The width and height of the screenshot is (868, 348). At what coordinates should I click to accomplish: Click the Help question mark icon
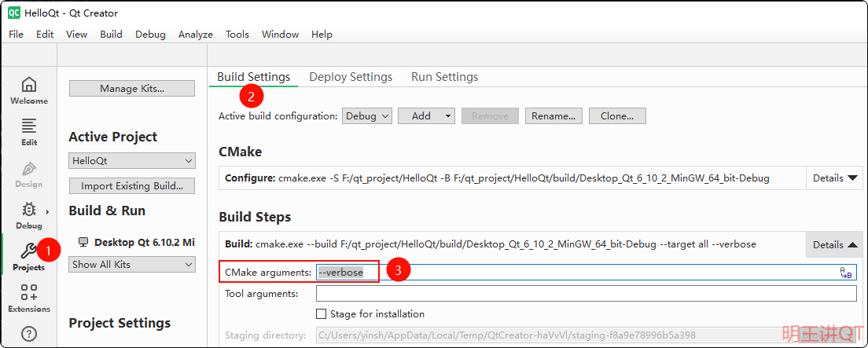click(28, 334)
